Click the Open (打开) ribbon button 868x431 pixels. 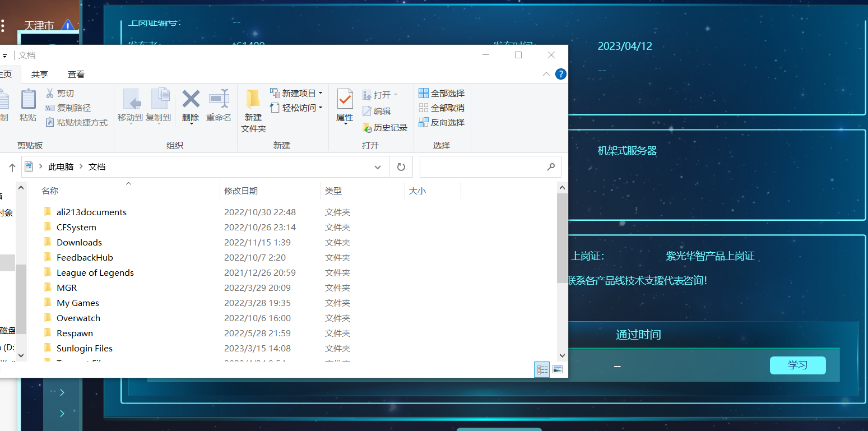point(380,95)
